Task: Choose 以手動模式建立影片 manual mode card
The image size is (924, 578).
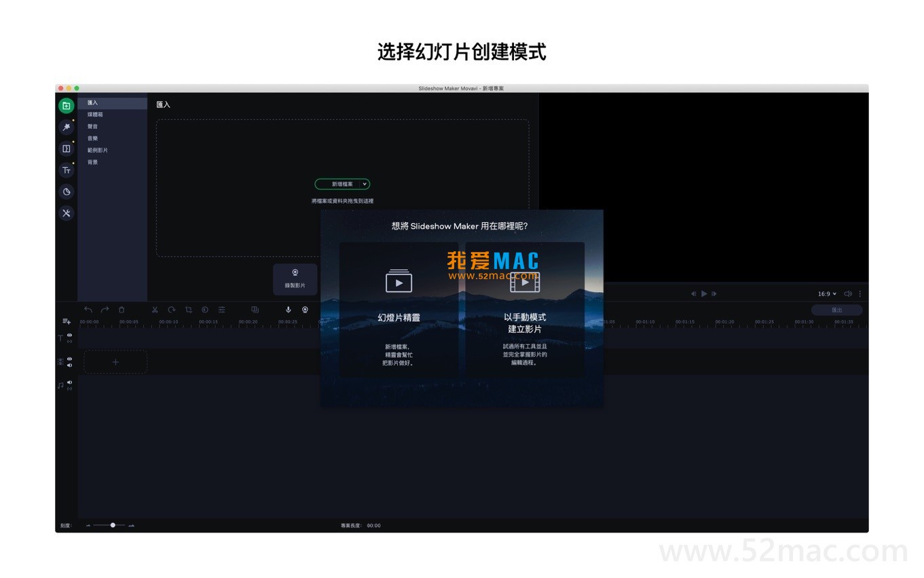Action: click(x=525, y=310)
